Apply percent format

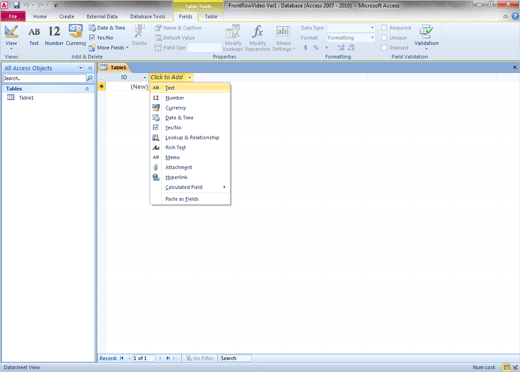pos(316,48)
